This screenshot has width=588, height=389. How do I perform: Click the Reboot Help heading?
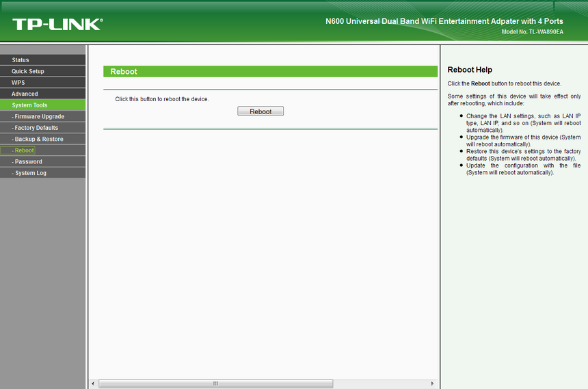point(470,70)
